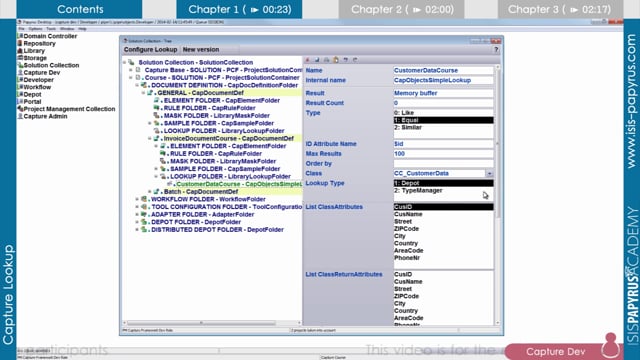Viewport: 640px width, 360px height.
Task: Open the Chapter 2 tab
Action: (402, 9)
